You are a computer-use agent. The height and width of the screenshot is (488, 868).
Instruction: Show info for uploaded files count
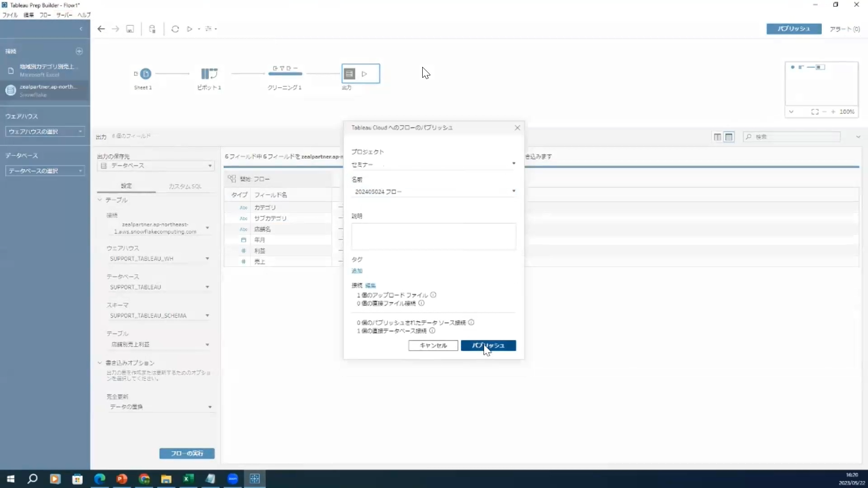pos(433,295)
